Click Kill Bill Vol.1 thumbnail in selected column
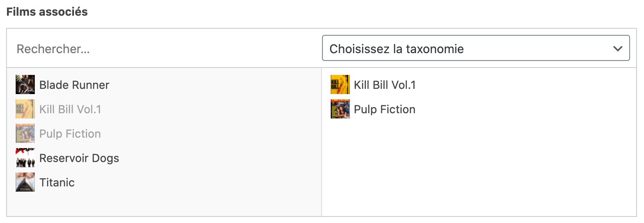The image size is (644, 223). [x=340, y=84]
